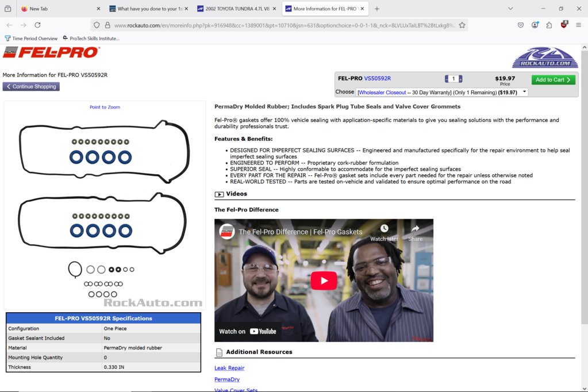
Task: Go forward to next page
Action: coord(23,25)
